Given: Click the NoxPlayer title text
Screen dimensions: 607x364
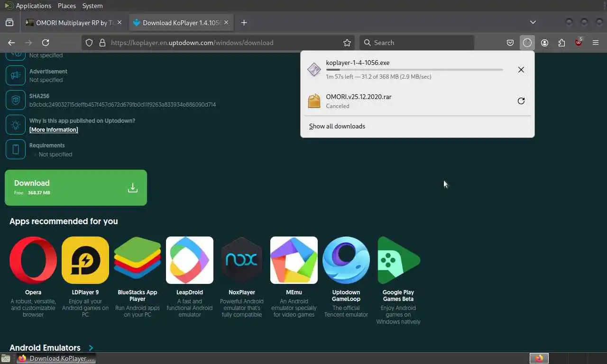Looking at the screenshot, I should 242,292.
